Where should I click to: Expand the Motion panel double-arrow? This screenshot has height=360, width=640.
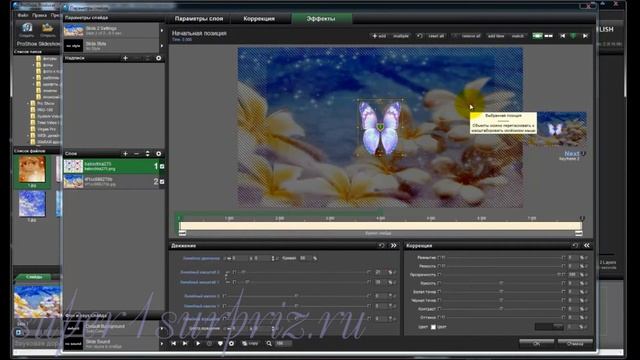[x=393, y=246]
